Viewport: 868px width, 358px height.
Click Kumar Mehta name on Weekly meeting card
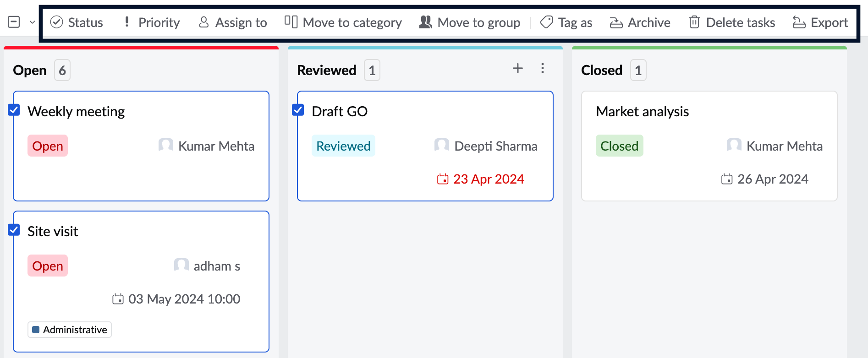pos(216,146)
